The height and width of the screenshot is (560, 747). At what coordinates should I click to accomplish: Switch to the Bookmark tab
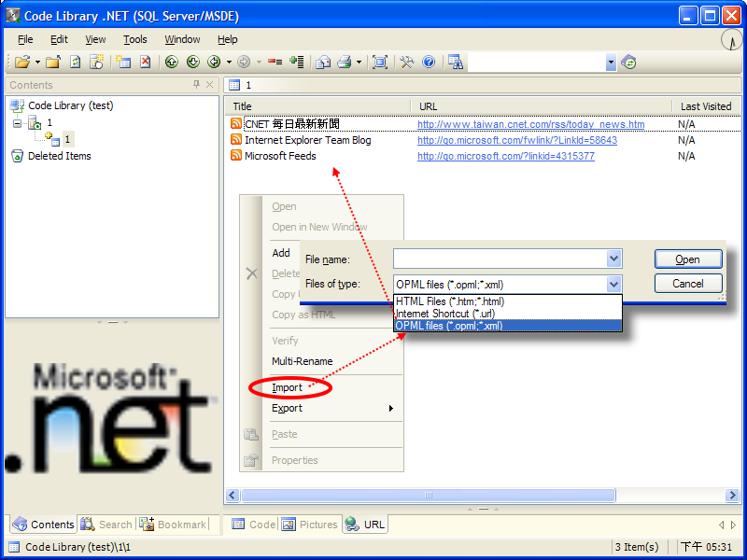pos(174,525)
